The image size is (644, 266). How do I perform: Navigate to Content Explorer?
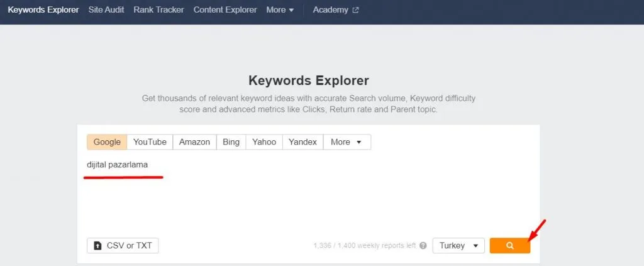225,10
